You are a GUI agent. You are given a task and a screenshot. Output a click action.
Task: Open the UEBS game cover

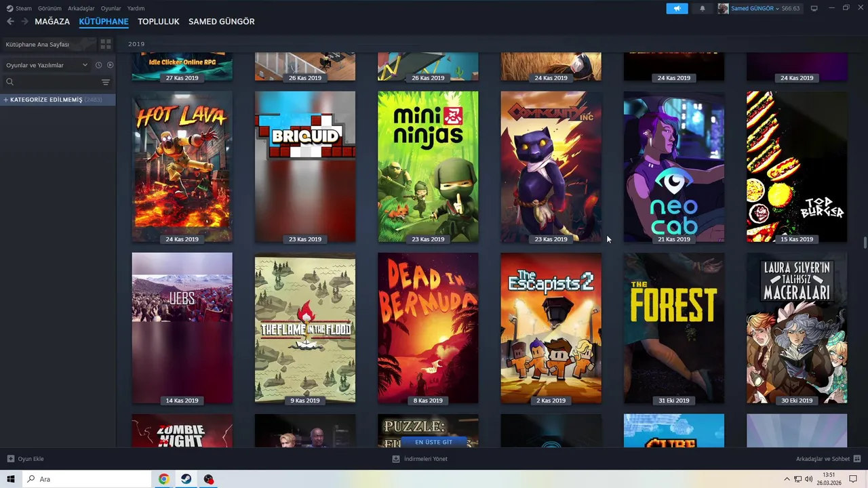182,328
